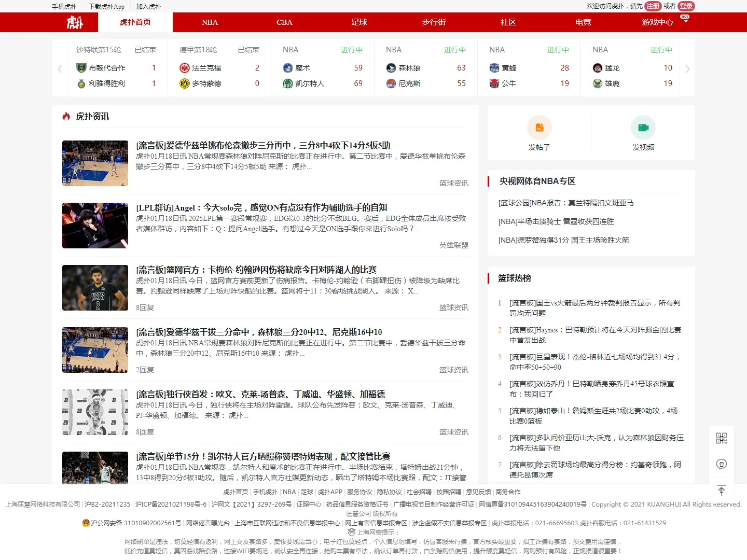
Task: Click the 公牛 team logo
Action: point(494,83)
